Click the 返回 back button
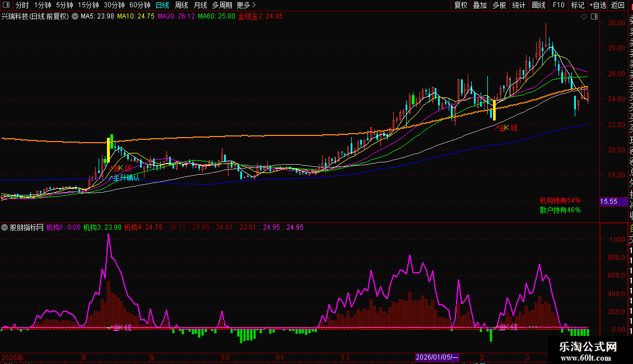 pos(618,5)
